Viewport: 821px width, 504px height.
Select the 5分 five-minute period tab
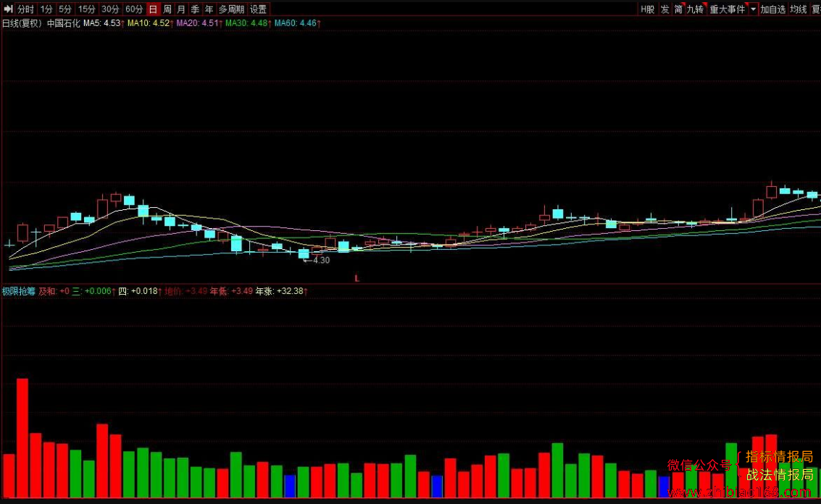pos(64,9)
